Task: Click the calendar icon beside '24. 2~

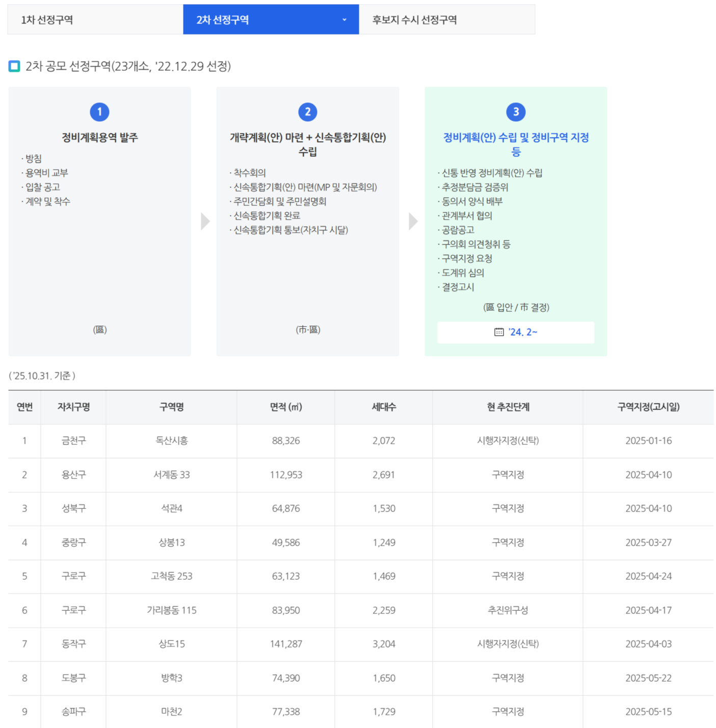Action: [499, 332]
